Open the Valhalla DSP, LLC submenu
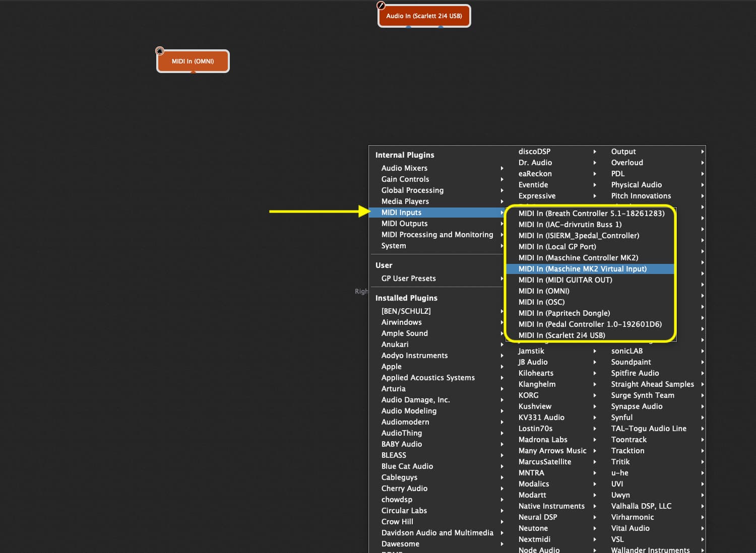Viewport: 756px width, 553px height. [657, 506]
